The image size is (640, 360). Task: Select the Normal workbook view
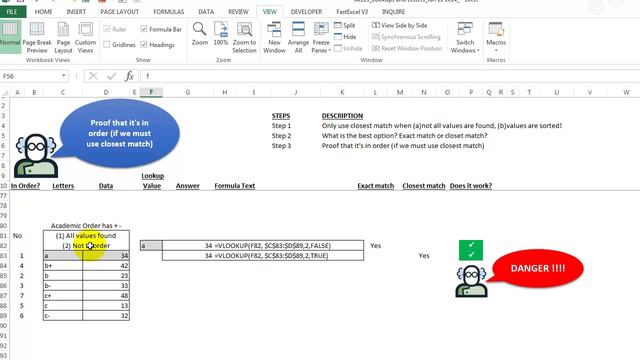click(10, 37)
